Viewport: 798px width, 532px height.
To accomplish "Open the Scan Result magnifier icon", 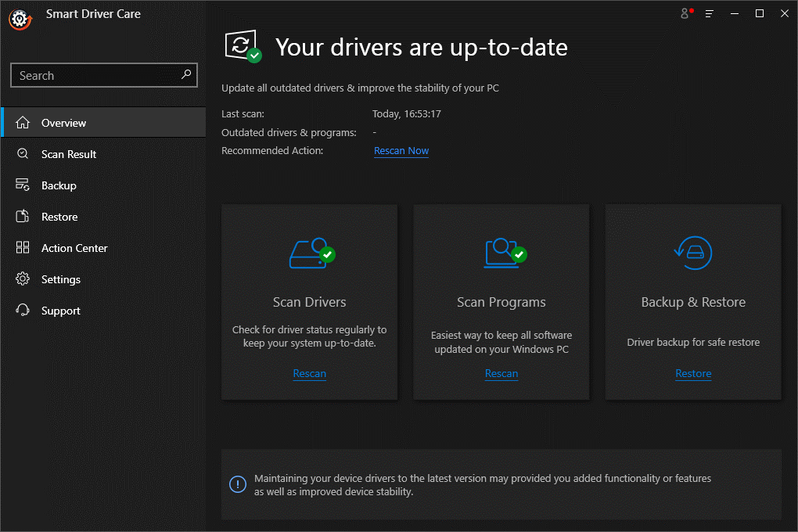I will click(23, 154).
